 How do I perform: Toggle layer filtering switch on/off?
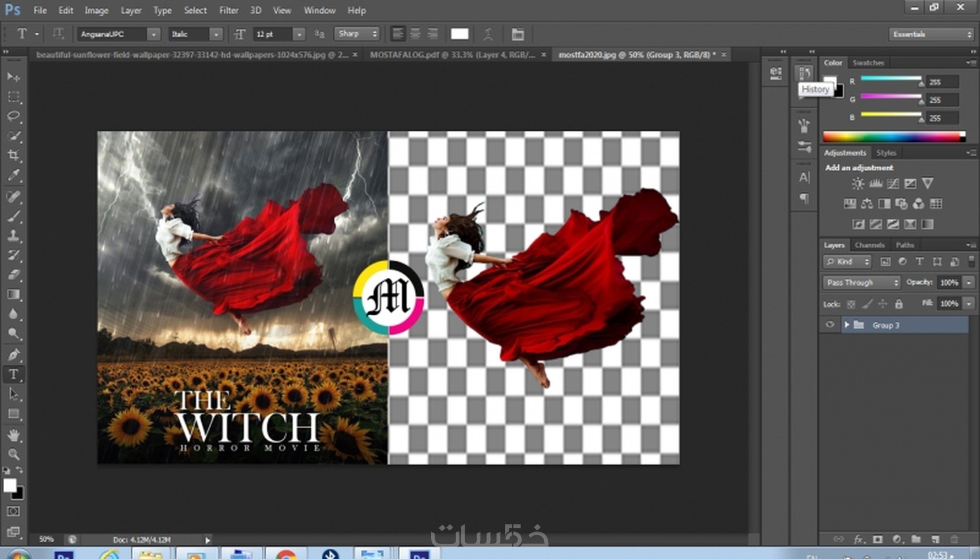(971, 262)
